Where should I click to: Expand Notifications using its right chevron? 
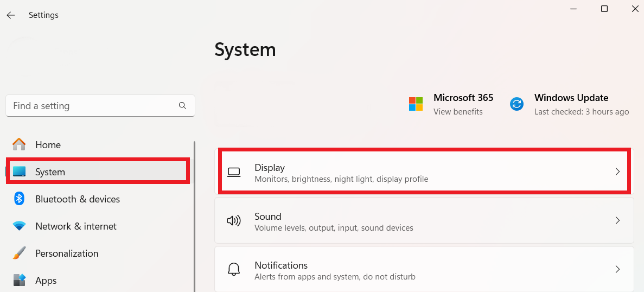(617, 269)
